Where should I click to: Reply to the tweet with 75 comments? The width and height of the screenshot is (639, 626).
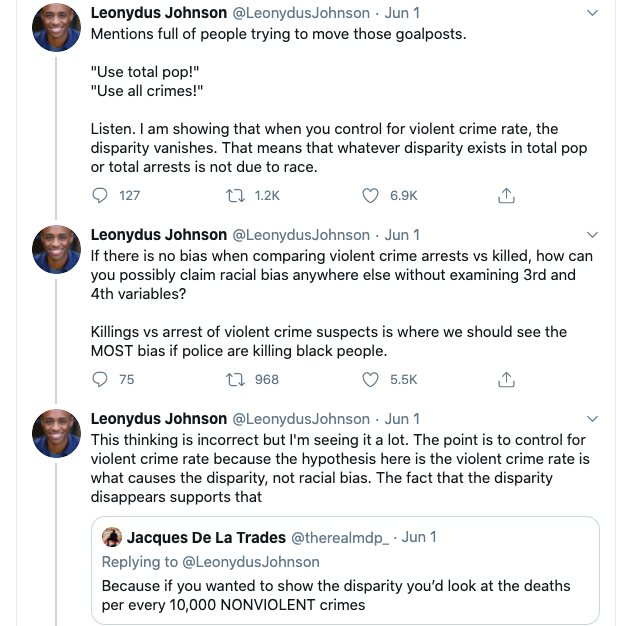point(100,379)
